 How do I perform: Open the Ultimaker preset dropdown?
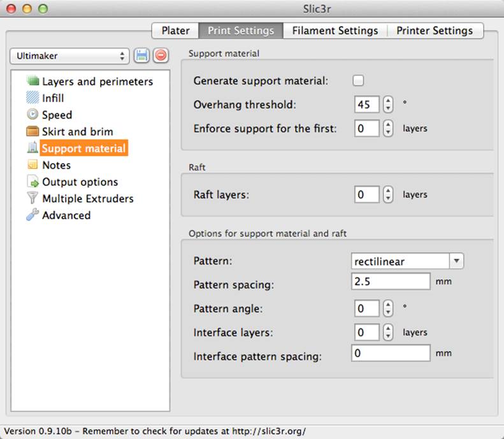click(69, 56)
